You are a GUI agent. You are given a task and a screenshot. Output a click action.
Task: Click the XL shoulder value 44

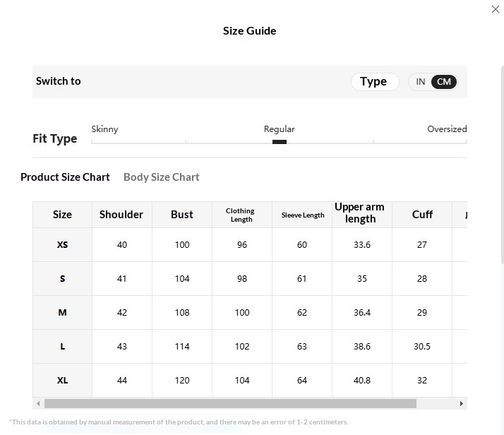[x=122, y=381]
